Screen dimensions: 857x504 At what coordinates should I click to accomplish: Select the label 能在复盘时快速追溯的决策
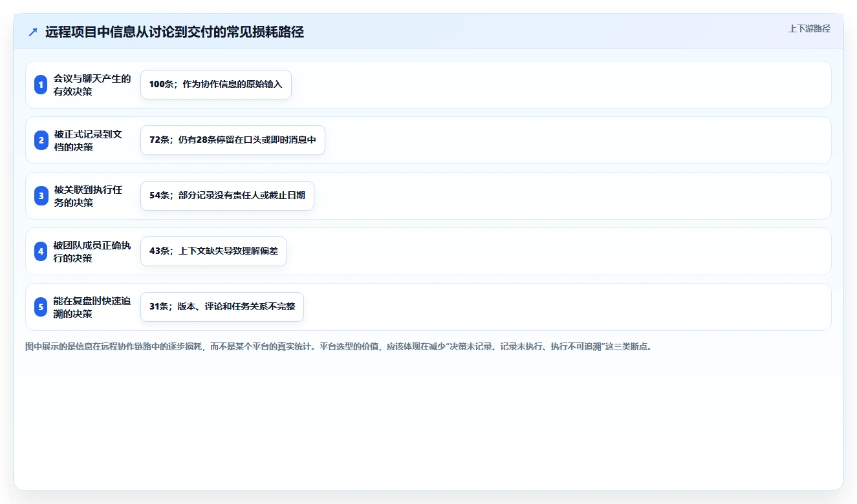click(92, 307)
